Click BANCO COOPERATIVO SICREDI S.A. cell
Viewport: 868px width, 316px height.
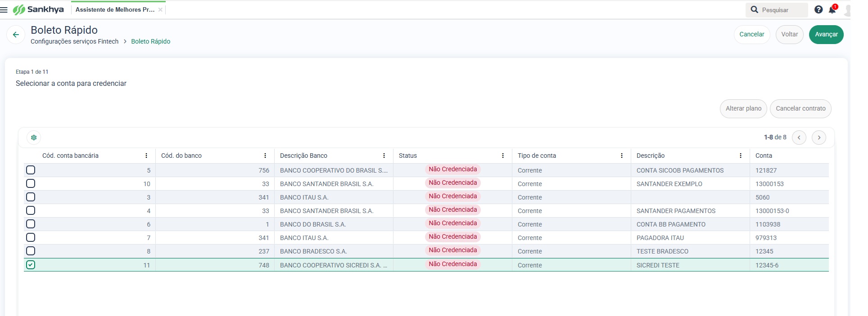click(334, 265)
